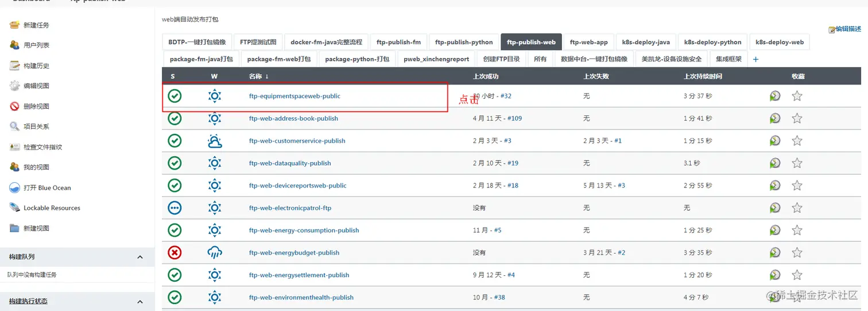Schedule build for ftp-web-devicereportsweb-public

pyautogui.click(x=775, y=186)
